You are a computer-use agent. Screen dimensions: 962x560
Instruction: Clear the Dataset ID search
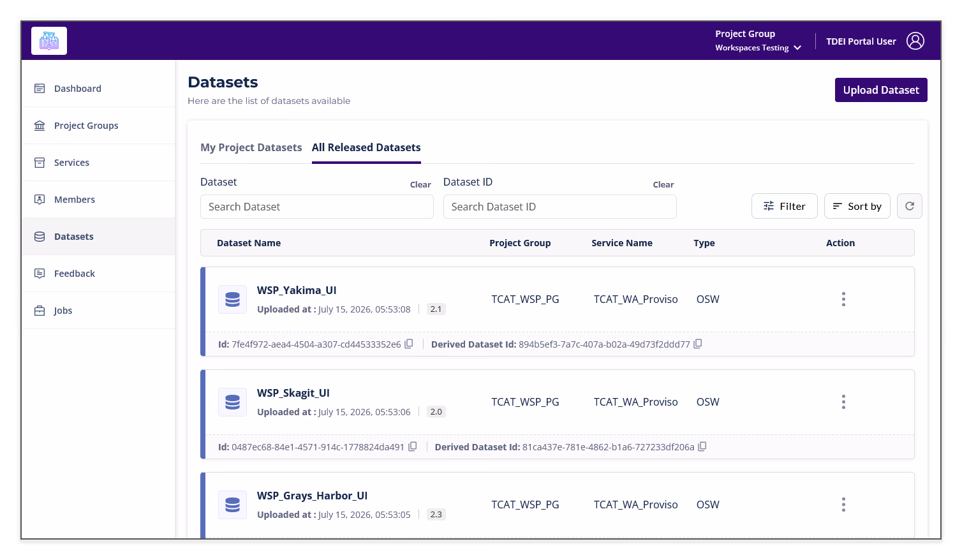[x=663, y=184]
